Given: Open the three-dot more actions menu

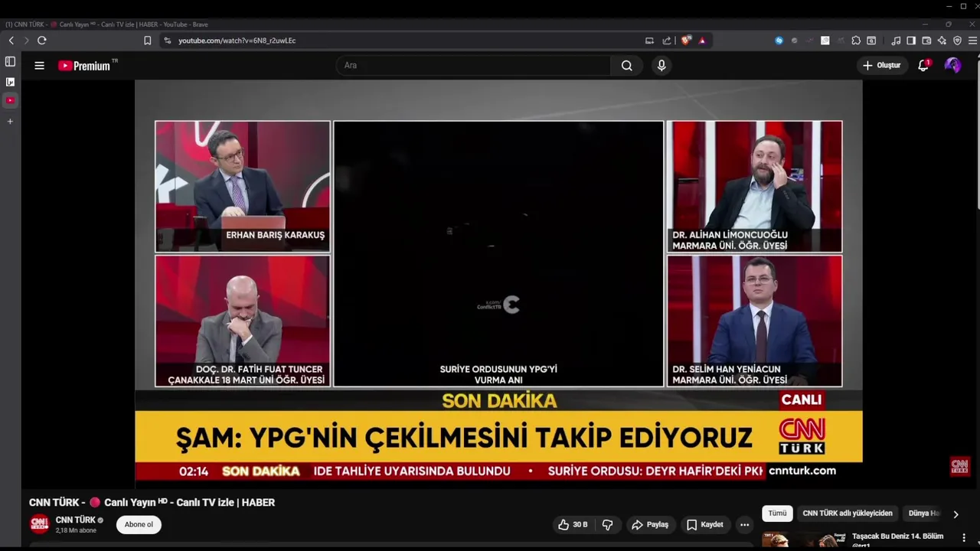Looking at the screenshot, I should click(744, 524).
